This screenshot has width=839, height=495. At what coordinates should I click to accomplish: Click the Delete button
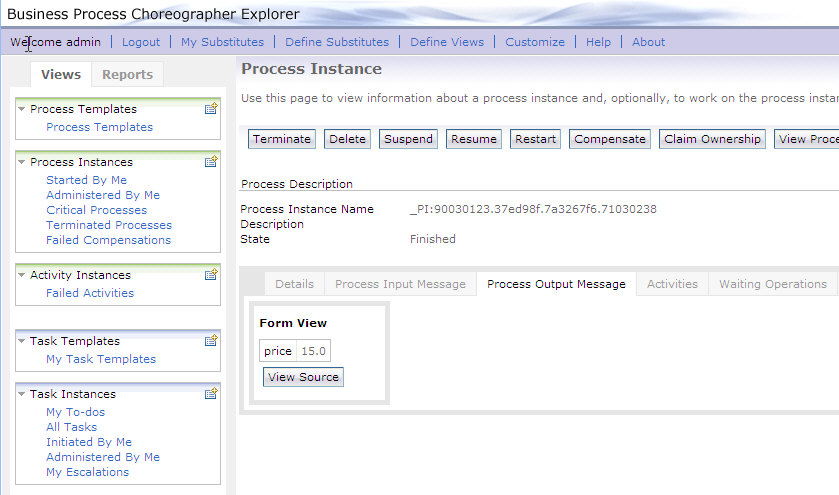(x=347, y=139)
